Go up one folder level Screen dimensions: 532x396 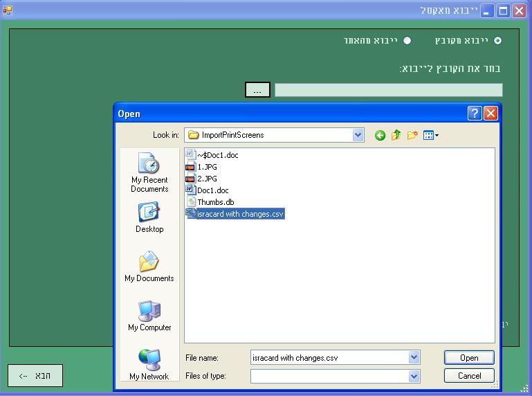coord(396,135)
